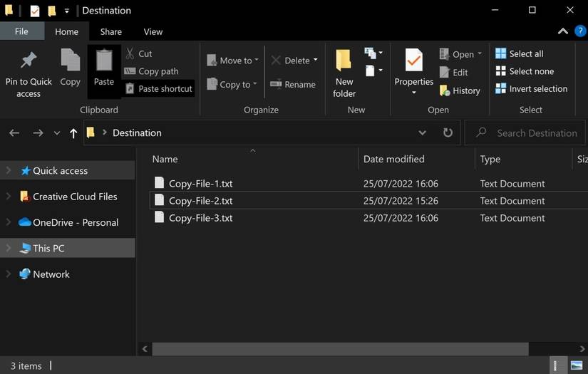Switch to the View ribbon tab

(x=153, y=32)
